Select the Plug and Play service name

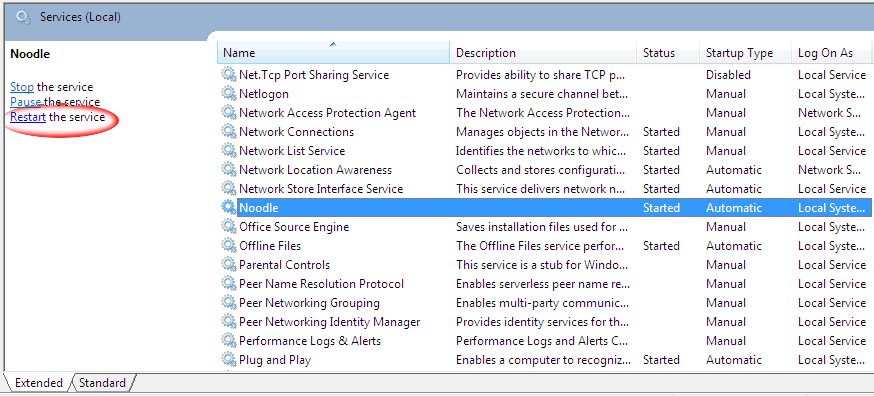(275, 359)
